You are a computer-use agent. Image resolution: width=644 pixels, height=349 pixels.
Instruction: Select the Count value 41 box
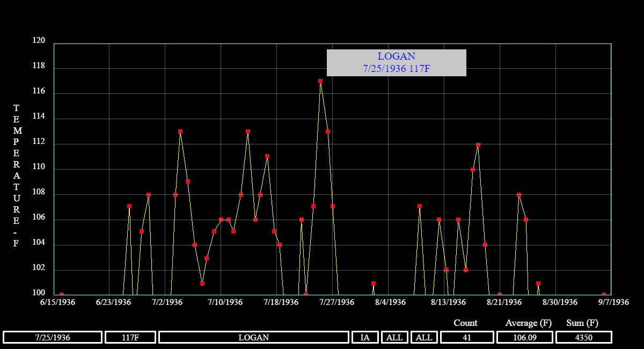point(467,337)
